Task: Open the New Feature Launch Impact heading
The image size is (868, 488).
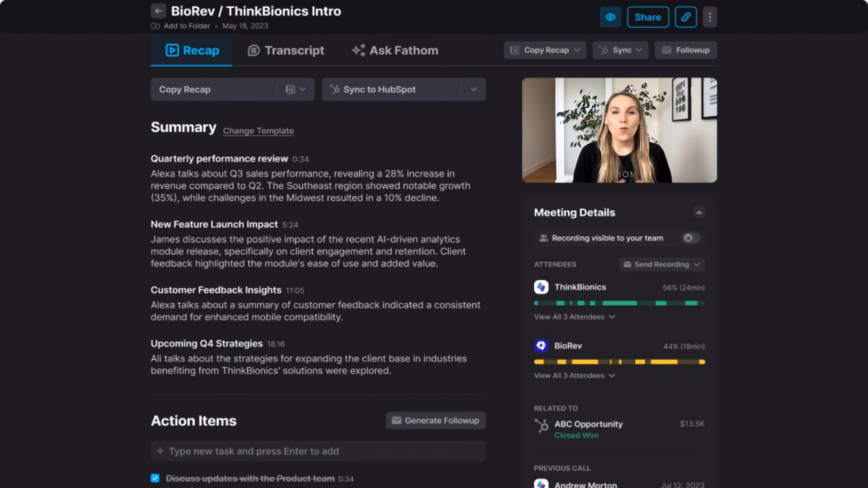Action: pos(214,224)
